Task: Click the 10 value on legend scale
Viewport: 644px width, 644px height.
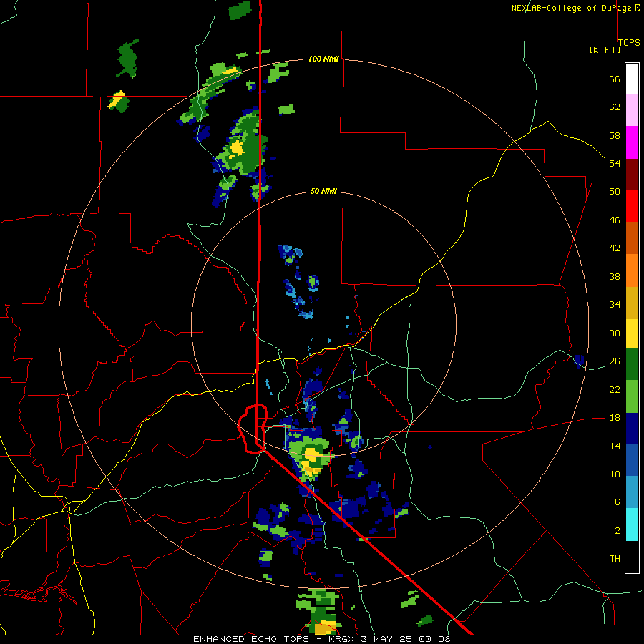Action: [x=615, y=474]
